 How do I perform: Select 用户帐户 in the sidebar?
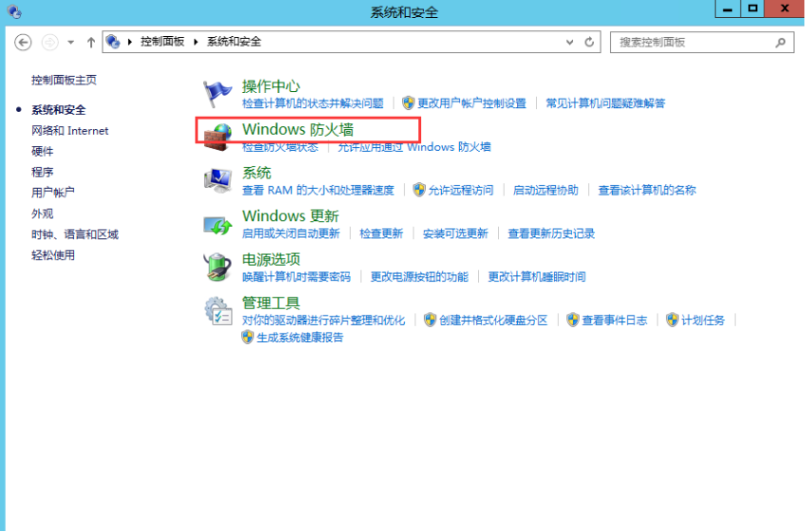pos(53,193)
